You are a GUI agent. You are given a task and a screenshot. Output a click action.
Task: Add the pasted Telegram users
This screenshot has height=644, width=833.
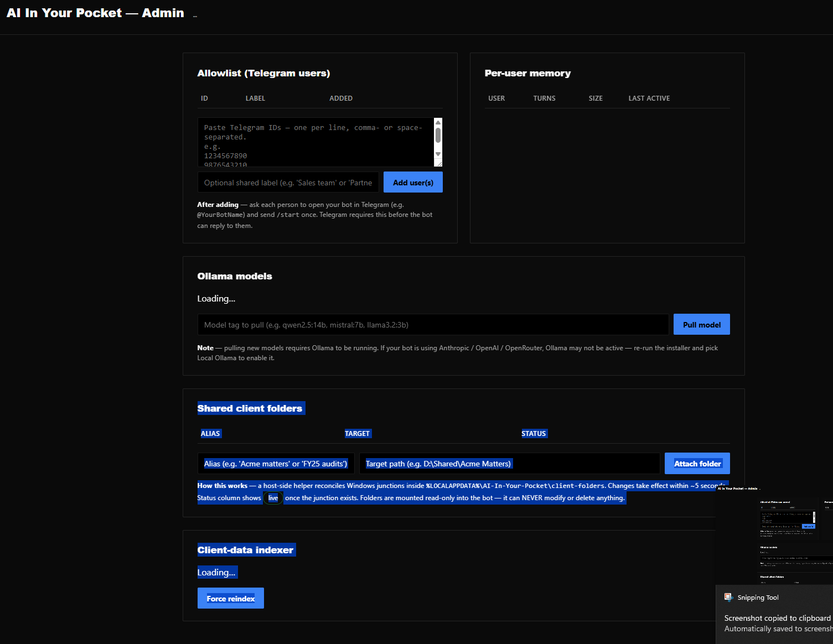(x=413, y=183)
